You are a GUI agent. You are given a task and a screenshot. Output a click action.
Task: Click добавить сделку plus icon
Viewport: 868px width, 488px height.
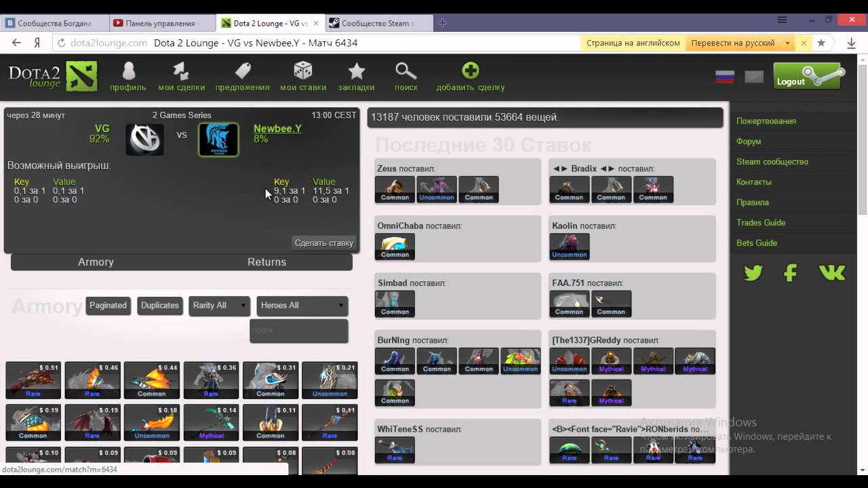[470, 70]
